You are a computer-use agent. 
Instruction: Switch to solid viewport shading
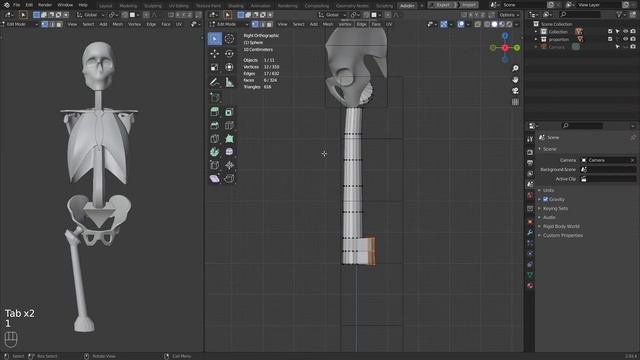(494, 24)
